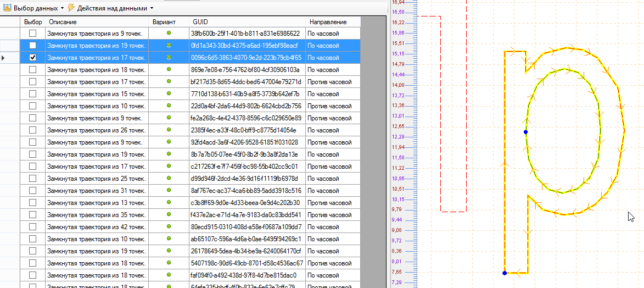Sort by the Вариант column header

tap(169, 22)
